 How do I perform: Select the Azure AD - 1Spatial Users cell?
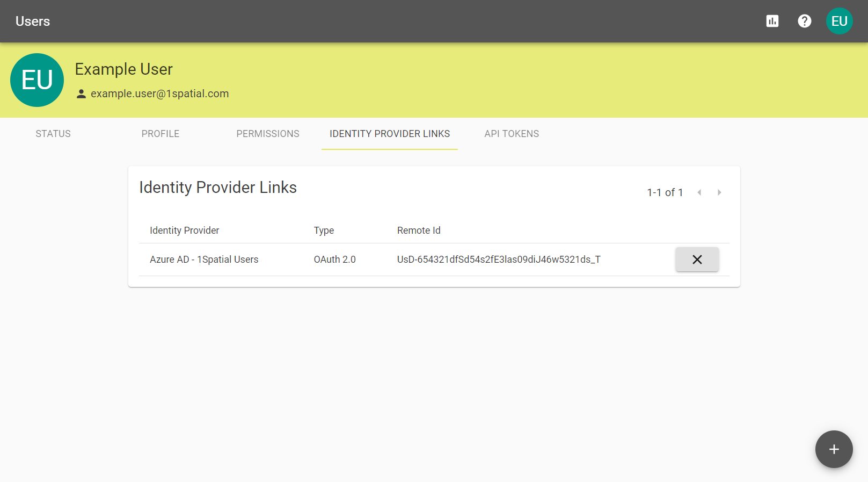[x=204, y=260]
